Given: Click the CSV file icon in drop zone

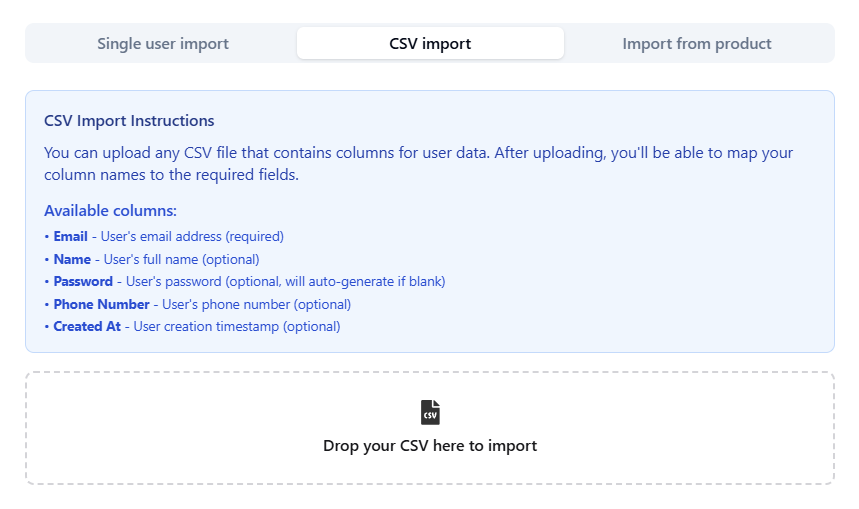Looking at the screenshot, I should [430, 412].
